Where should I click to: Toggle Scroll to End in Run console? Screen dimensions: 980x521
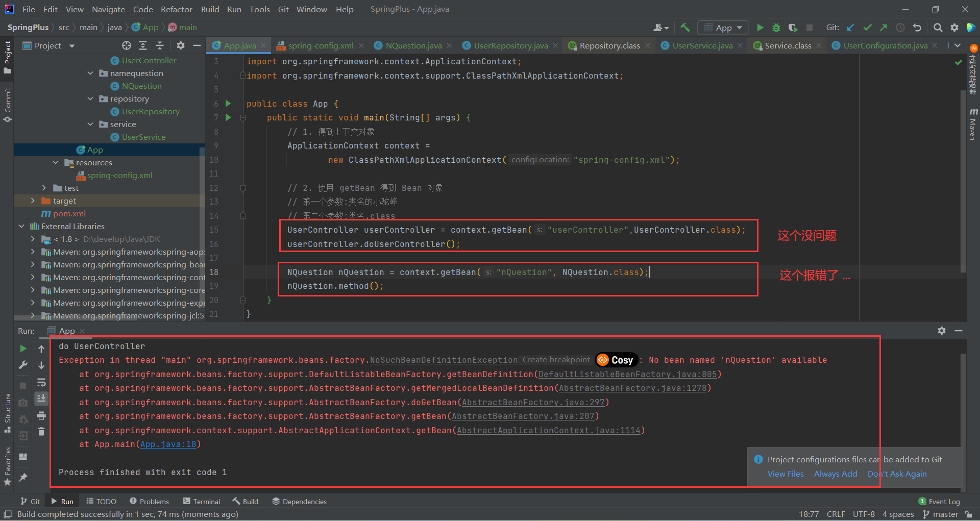(41, 399)
